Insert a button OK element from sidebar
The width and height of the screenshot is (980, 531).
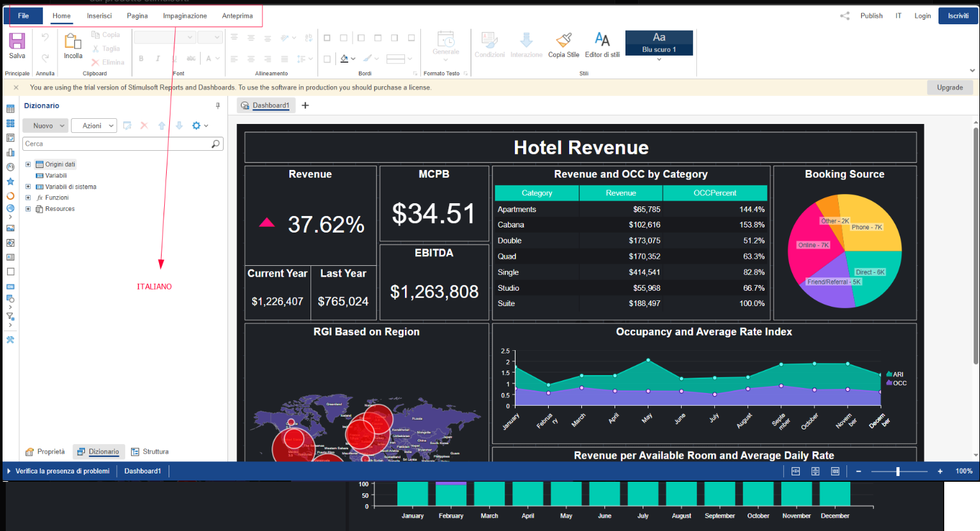(x=10, y=287)
